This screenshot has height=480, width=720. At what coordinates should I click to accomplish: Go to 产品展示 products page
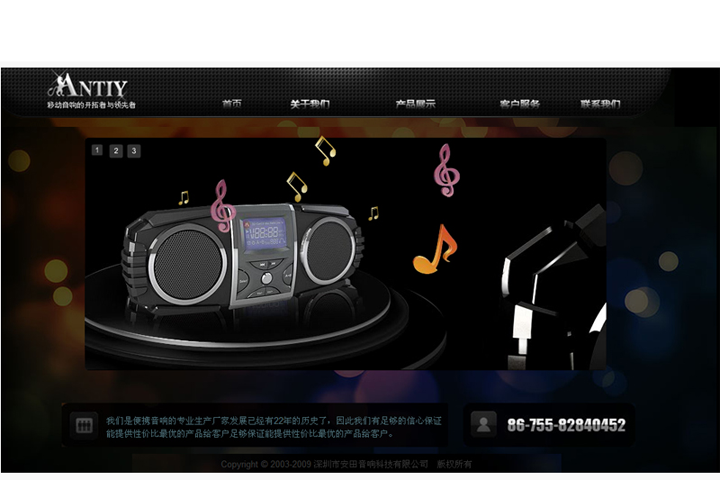[x=415, y=104]
